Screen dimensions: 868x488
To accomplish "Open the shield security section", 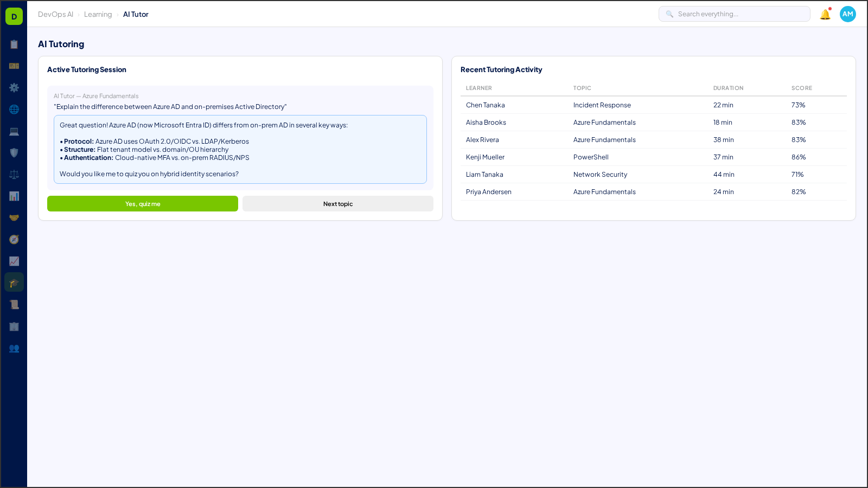I will click(14, 152).
